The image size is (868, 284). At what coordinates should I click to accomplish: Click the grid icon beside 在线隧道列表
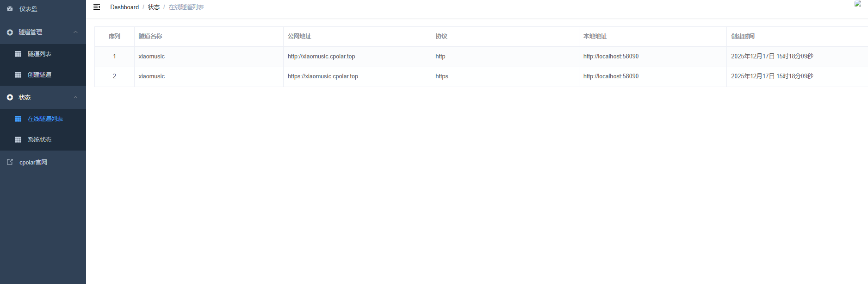click(18, 119)
